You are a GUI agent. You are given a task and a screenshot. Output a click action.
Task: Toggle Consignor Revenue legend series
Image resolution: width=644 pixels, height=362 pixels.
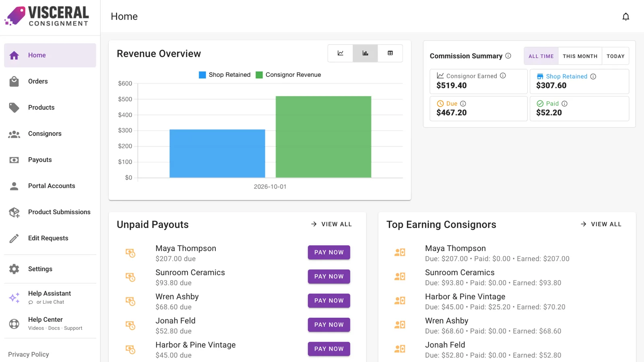coord(288,75)
